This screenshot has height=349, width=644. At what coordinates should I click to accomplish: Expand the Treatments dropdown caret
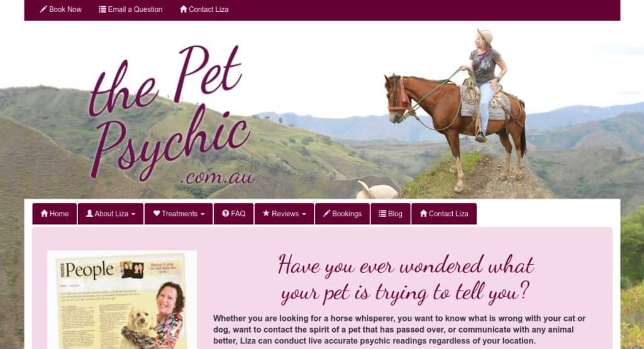point(203,214)
